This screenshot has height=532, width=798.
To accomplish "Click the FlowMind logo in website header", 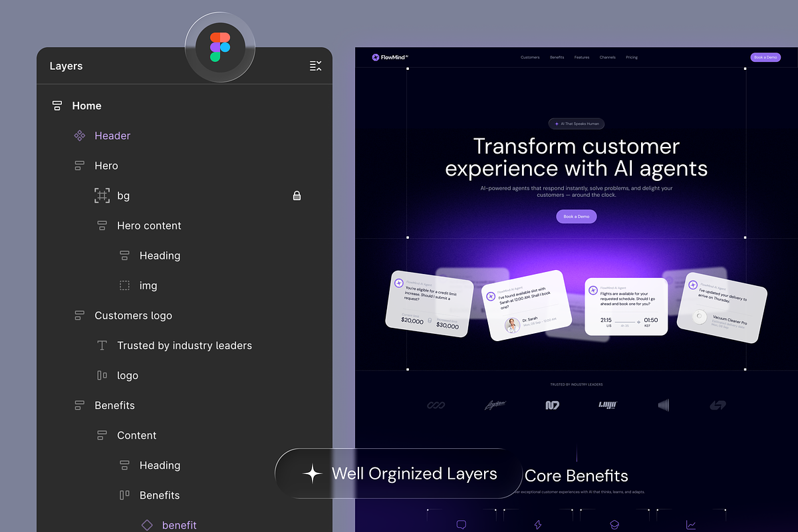I will [390, 57].
